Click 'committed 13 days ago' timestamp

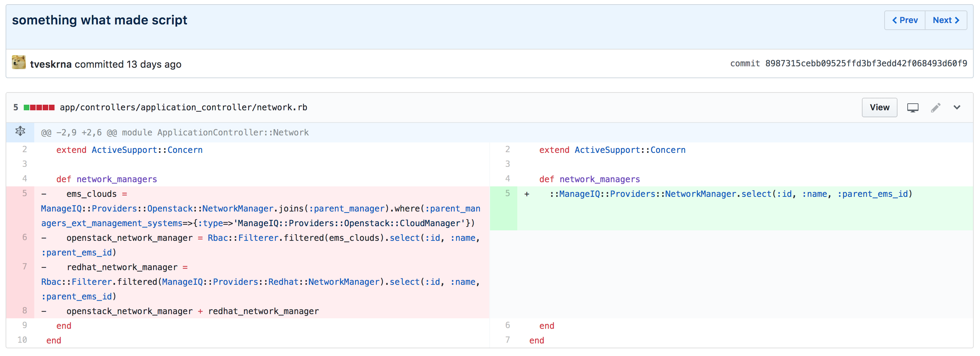click(x=128, y=64)
